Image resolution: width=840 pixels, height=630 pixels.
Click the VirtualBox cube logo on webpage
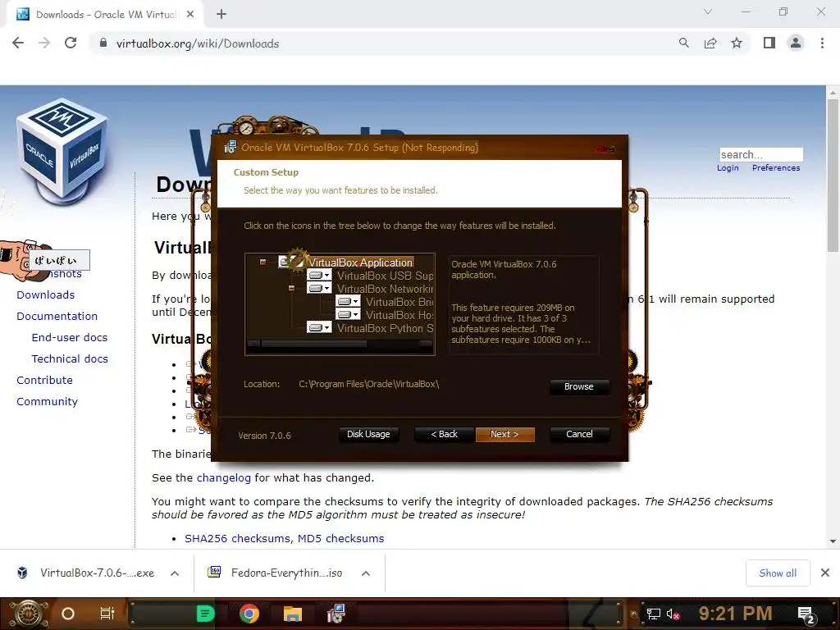coord(62,151)
